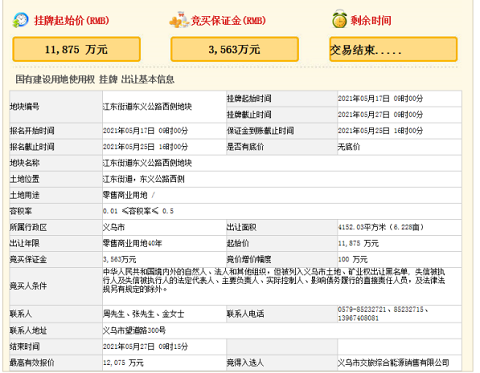Viewport: 480px width, 373px height.
Task: Select 地块编号 value 江东街道东义公路西侧地块
Action: 147,107
